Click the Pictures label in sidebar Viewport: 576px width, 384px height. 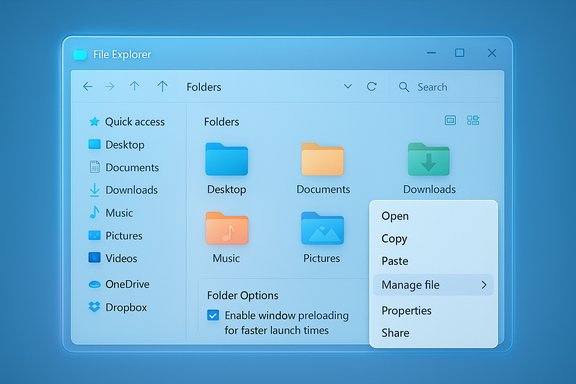pos(124,236)
